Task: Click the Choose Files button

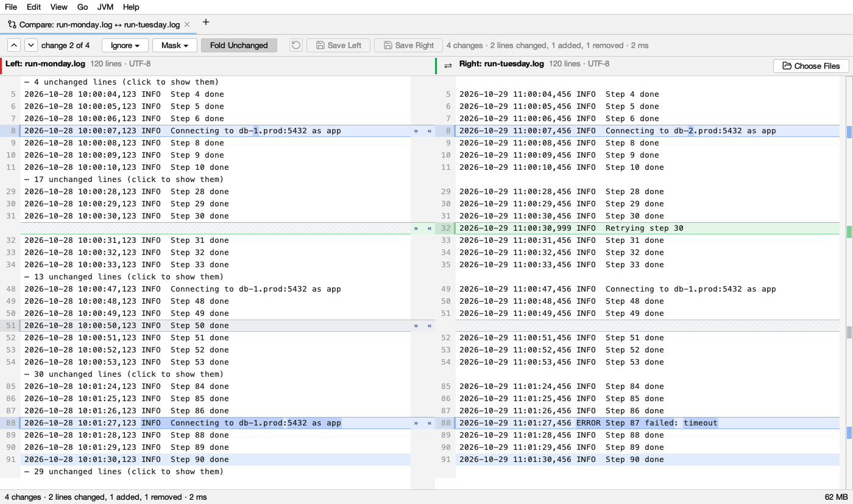Action: [x=811, y=66]
